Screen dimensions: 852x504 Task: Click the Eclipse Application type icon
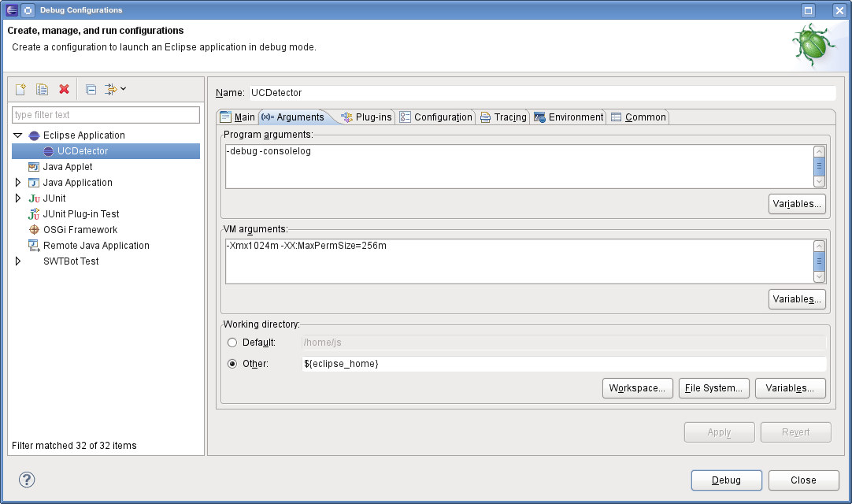pos(34,135)
